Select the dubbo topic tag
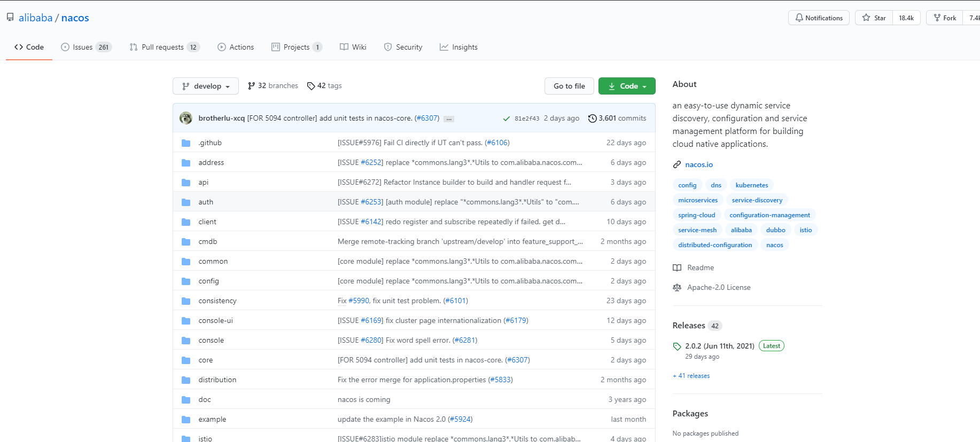 (x=776, y=230)
